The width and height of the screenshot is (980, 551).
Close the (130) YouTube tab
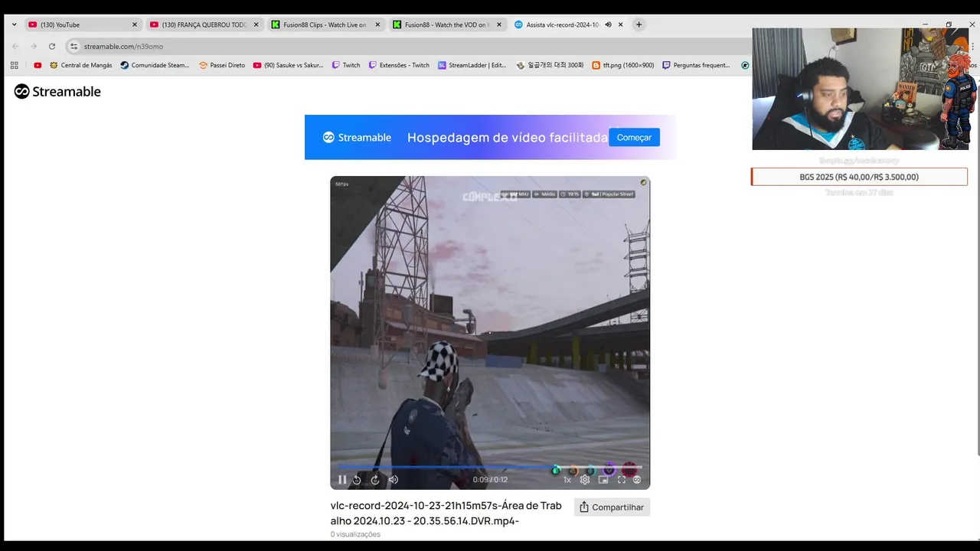pyautogui.click(x=135, y=24)
